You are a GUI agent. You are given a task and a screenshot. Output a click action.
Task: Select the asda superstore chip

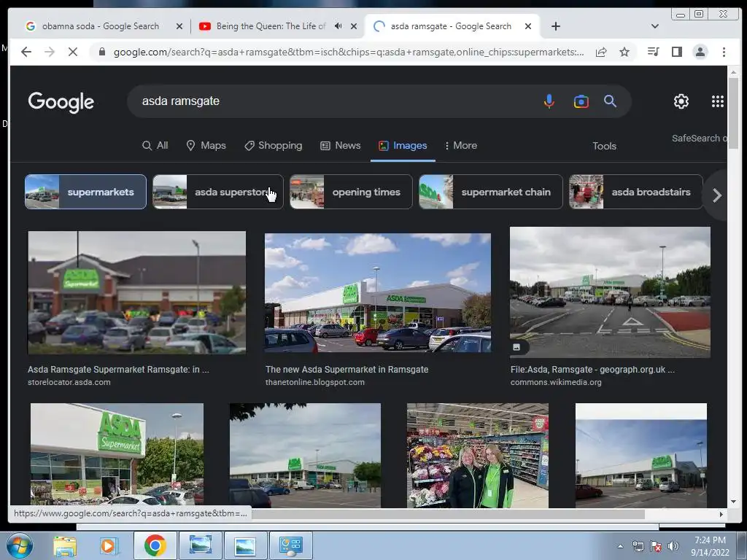point(217,192)
